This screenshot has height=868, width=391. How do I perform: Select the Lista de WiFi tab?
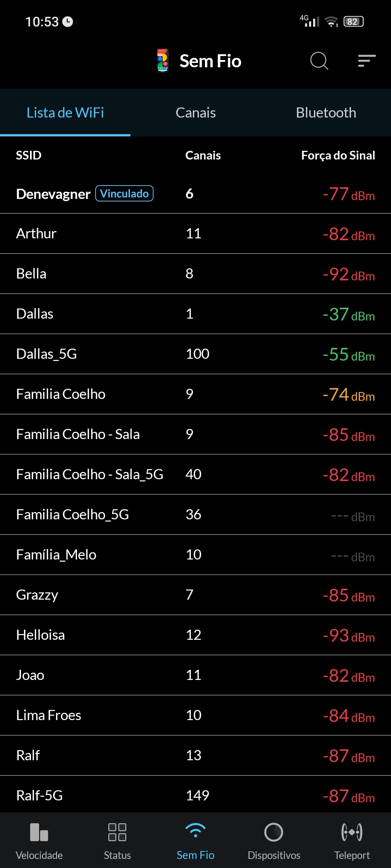tap(65, 113)
